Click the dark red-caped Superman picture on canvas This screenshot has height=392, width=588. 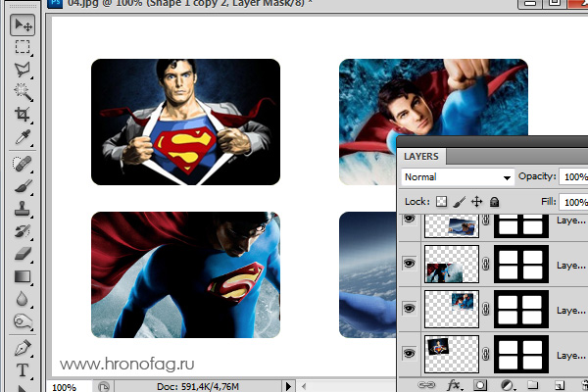[x=185, y=274]
